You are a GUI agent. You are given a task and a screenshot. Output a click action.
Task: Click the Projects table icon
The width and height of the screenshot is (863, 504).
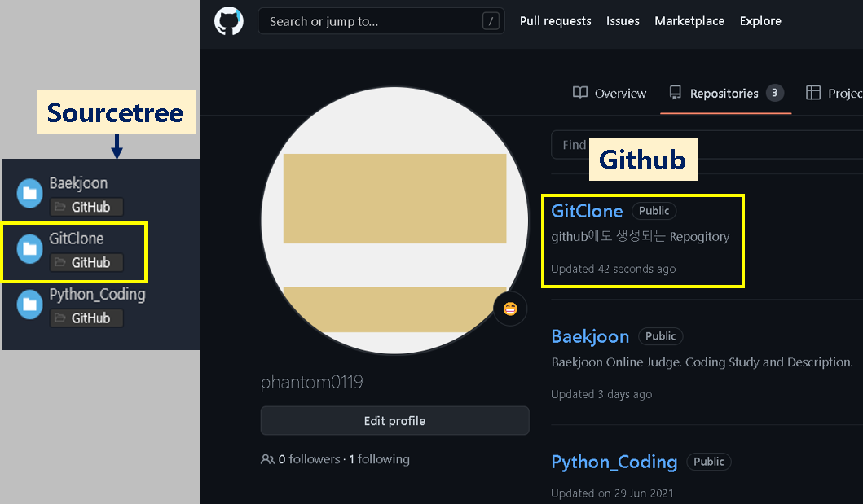point(813,92)
